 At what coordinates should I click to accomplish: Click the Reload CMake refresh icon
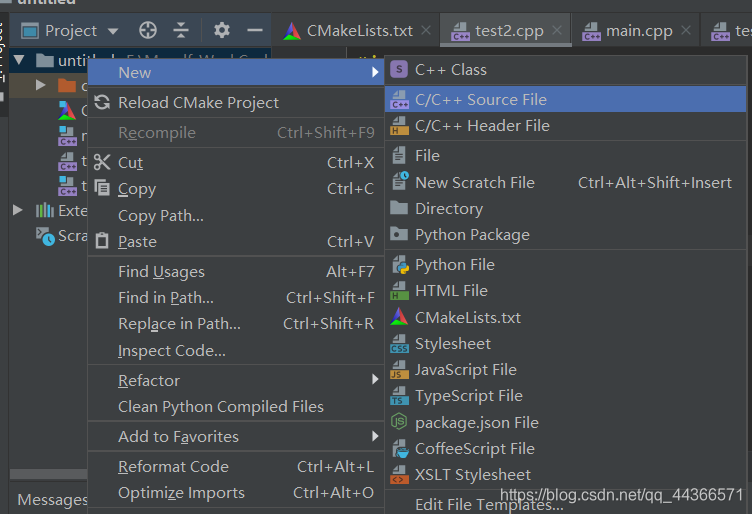(102, 102)
